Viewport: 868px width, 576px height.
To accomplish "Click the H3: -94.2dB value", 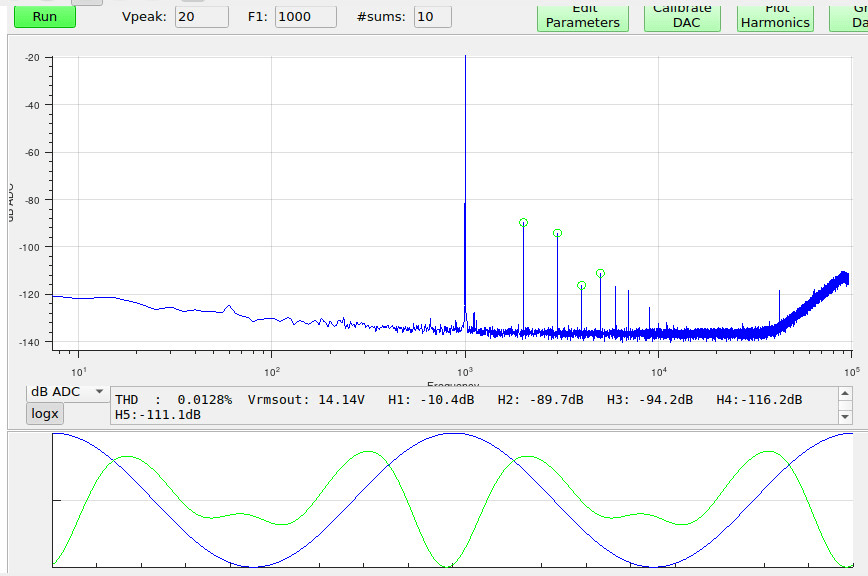I will click(649, 399).
